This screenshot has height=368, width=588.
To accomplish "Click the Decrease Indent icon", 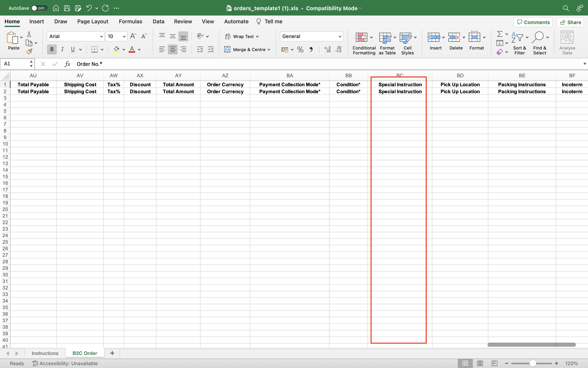I will coord(200,49).
